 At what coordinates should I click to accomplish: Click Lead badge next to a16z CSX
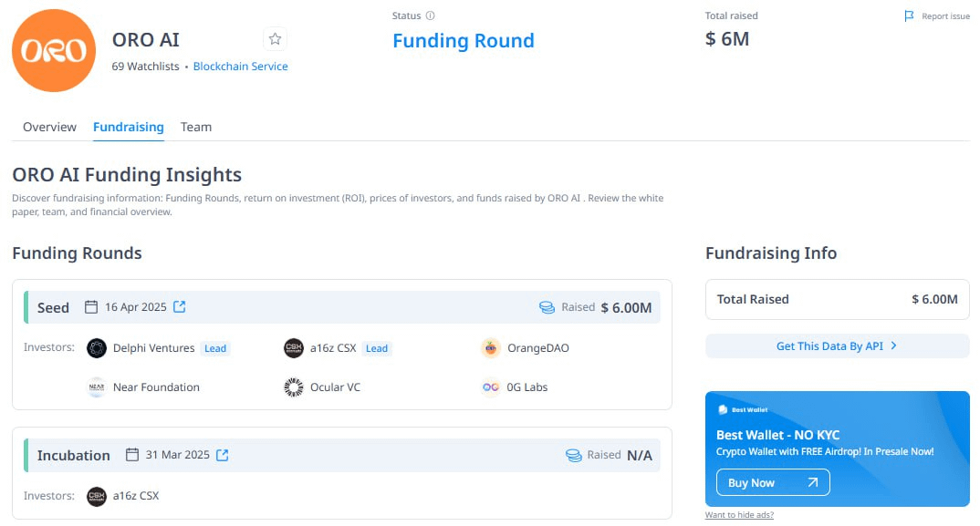click(377, 348)
